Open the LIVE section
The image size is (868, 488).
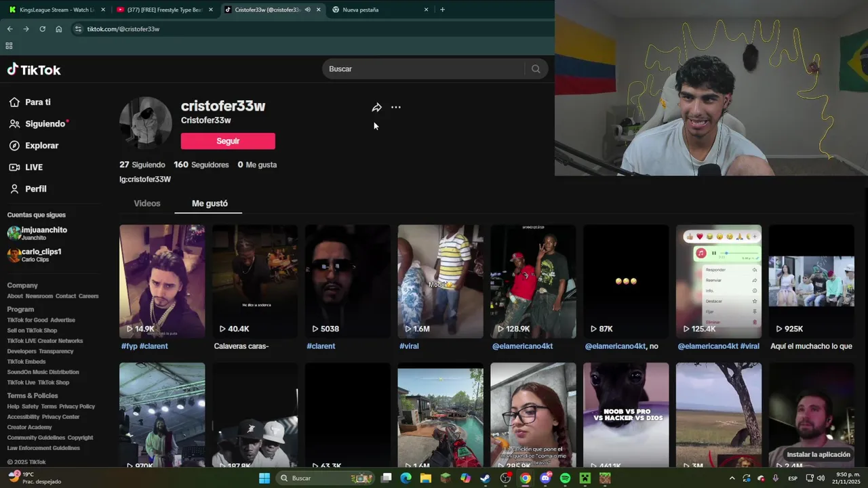click(x=26, y=167)
